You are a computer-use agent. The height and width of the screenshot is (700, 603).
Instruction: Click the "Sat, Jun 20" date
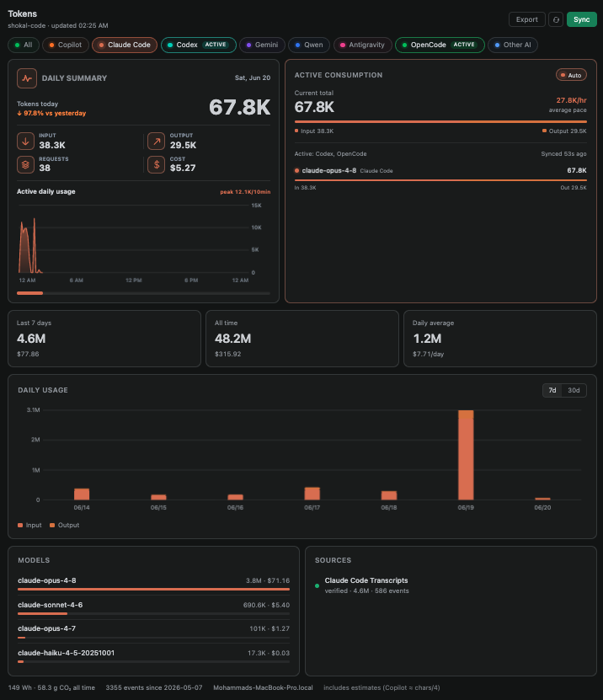pyautogui.click(x=253, y=77)
